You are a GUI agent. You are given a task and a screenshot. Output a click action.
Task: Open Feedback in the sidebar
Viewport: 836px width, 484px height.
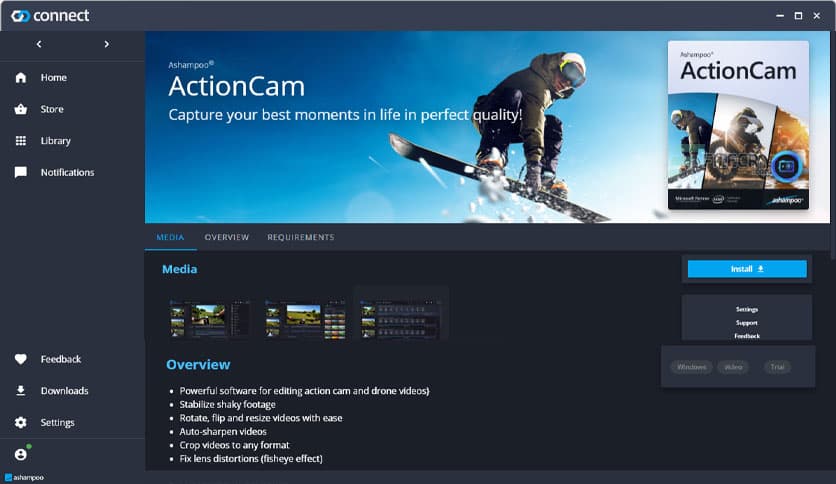[61, 359]
